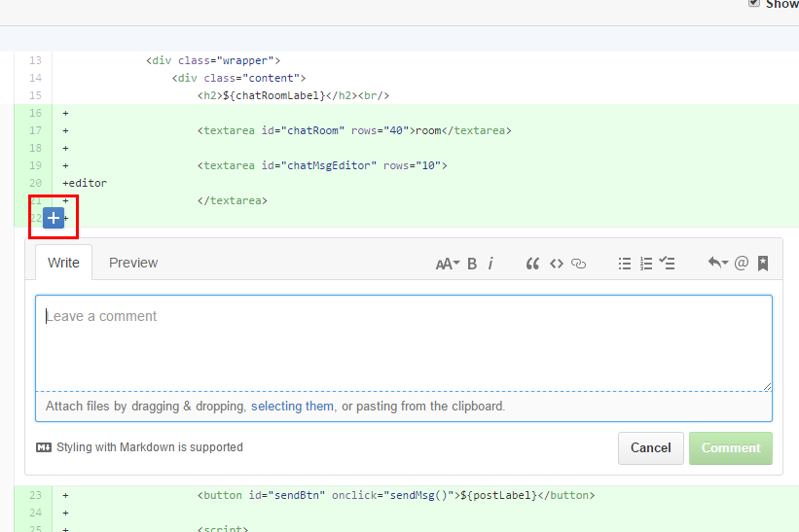Image resolution: width=799 pixels, height=532 pixels.
Task: Open the text size heading dropdown
Action: tap(447, 264)
